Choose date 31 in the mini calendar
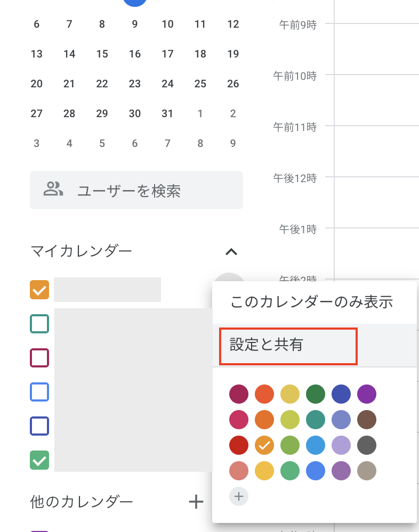Screen dimensions: 419x532 167,113
